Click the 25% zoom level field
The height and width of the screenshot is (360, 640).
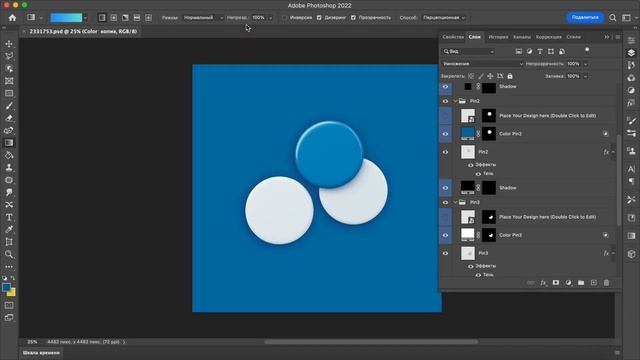tap(32, 342)
